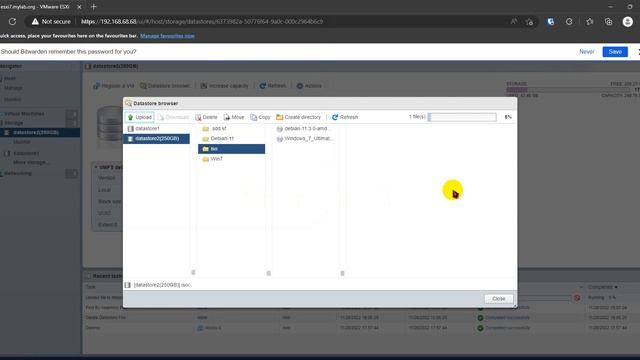
Task: Click Delete in the Datastore browser toolbar
Action: tap(206, 117)
